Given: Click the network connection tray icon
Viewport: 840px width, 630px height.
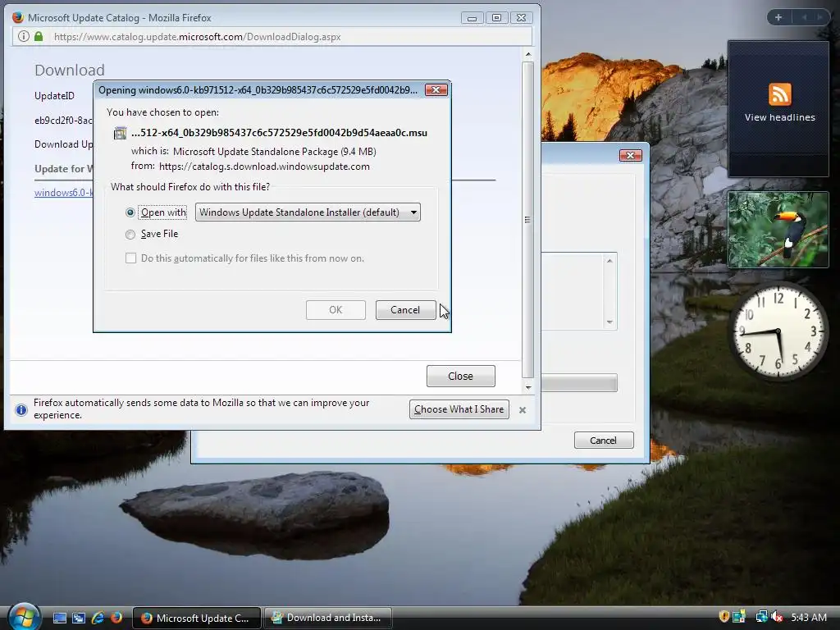Looking at the screenshot, I should click(x=760, y=617).
